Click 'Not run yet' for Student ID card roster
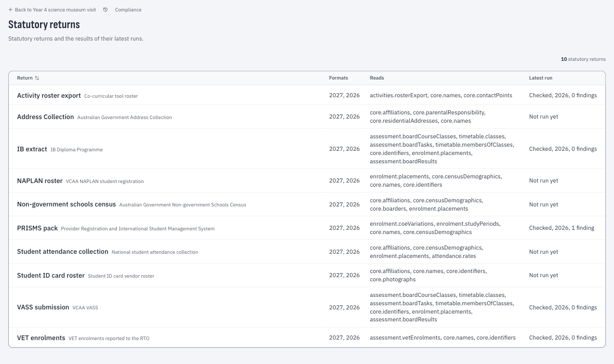 [543, 276]
